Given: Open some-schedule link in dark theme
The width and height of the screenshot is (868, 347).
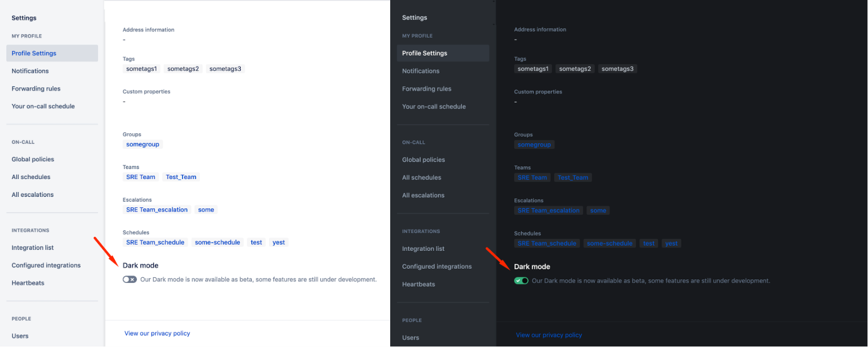Looking at the screenshot, I should (609, 244).
